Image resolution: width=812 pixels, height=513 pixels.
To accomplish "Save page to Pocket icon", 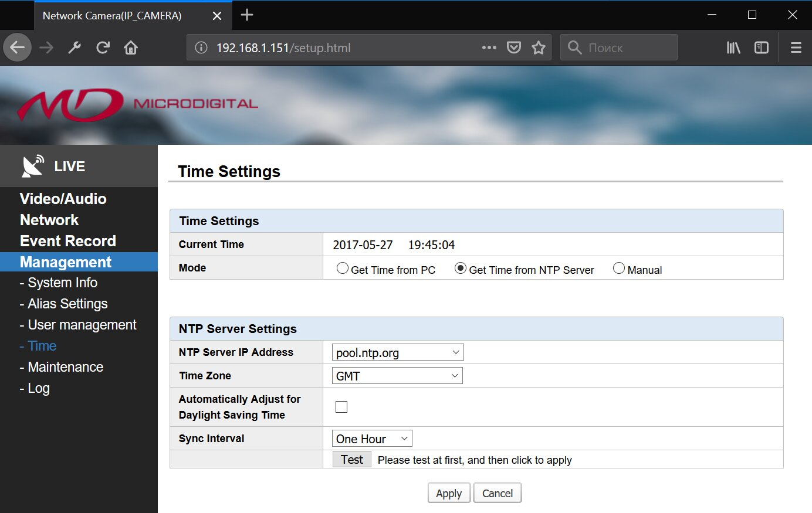I will [514, 47].
